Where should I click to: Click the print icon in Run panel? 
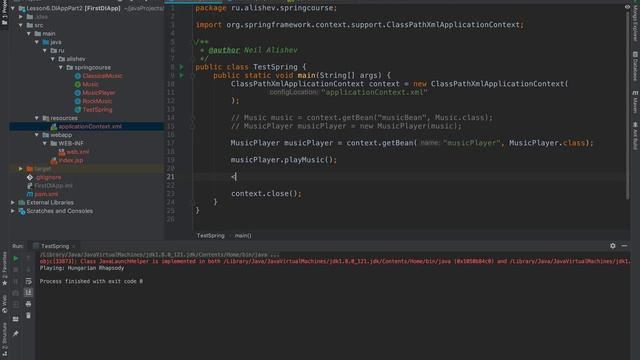tap(28, 304)
